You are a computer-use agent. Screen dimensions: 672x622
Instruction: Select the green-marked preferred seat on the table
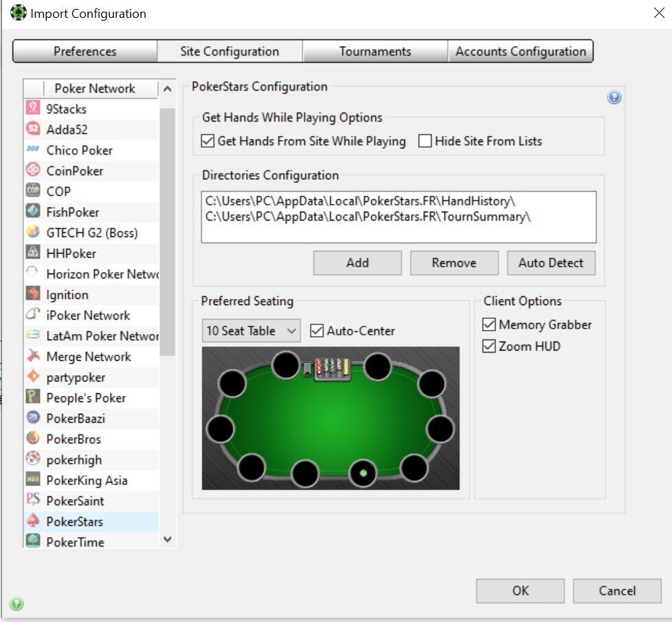[x=363, y=473]
